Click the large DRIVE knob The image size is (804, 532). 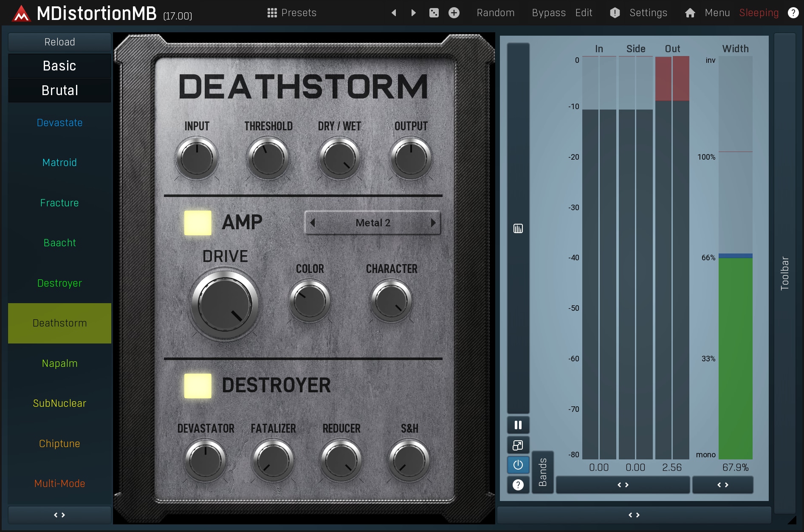(x=225, y=304)
